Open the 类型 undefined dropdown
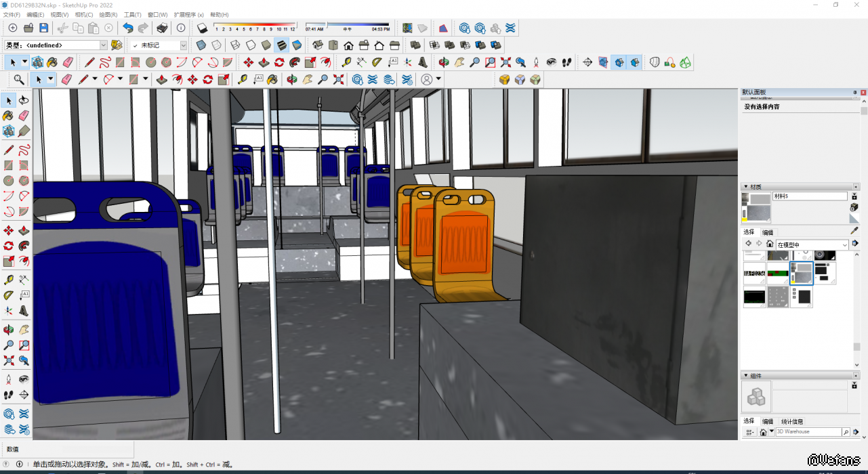The image size is (868, 474). coord(103,45)
